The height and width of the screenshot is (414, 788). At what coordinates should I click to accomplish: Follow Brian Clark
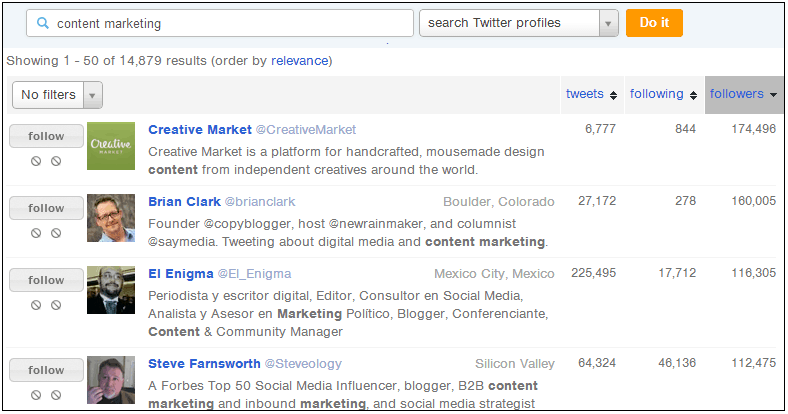click(46, 208)
